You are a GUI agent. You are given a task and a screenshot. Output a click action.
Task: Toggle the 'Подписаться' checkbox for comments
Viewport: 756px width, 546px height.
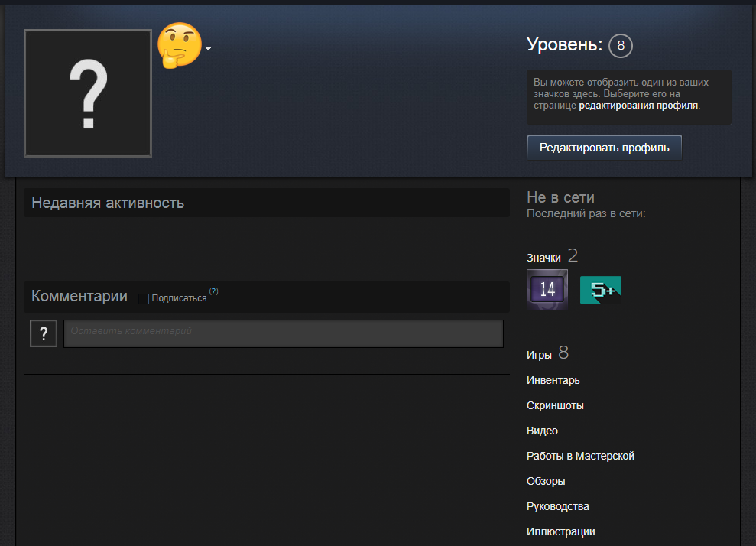pyautogui.click(x=144, y=298)
